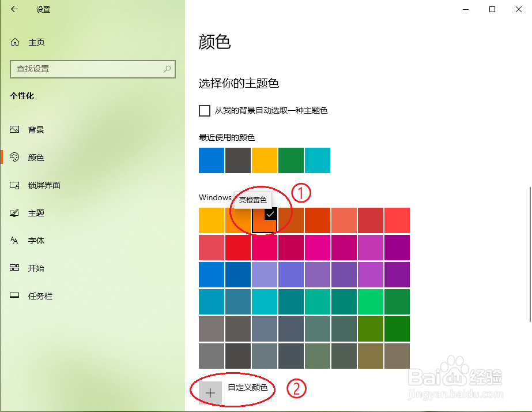The image size is (532, 412).
Task: Click the search magnifier in 查找设置 box
Action: coord(167,69)
